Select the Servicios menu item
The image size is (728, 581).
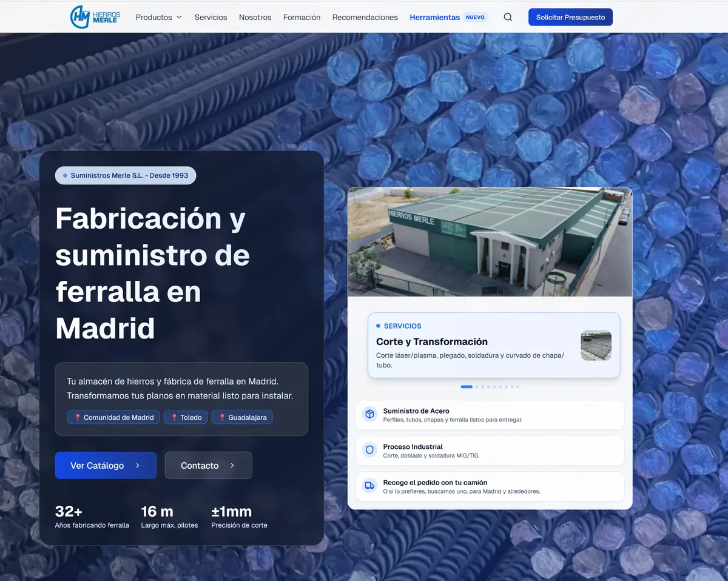(x=211, y=17)
